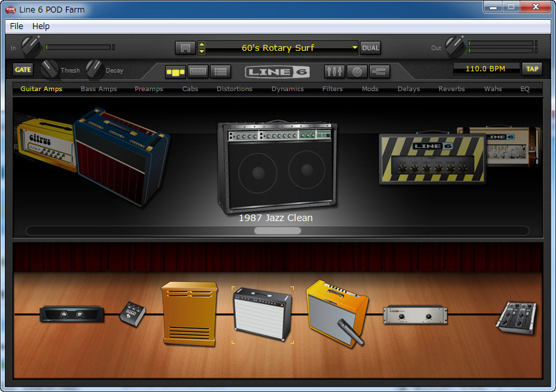Step to the next preset with down arrow
556x392 pixels.
pyautogui.click(x=202, y=51)
